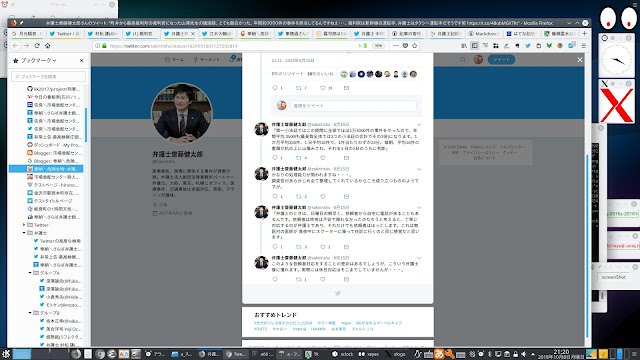640x360 pixels.
Task: Open Twitter search magnifier icon
Action: pyautogui.click(x=463, y=60)
